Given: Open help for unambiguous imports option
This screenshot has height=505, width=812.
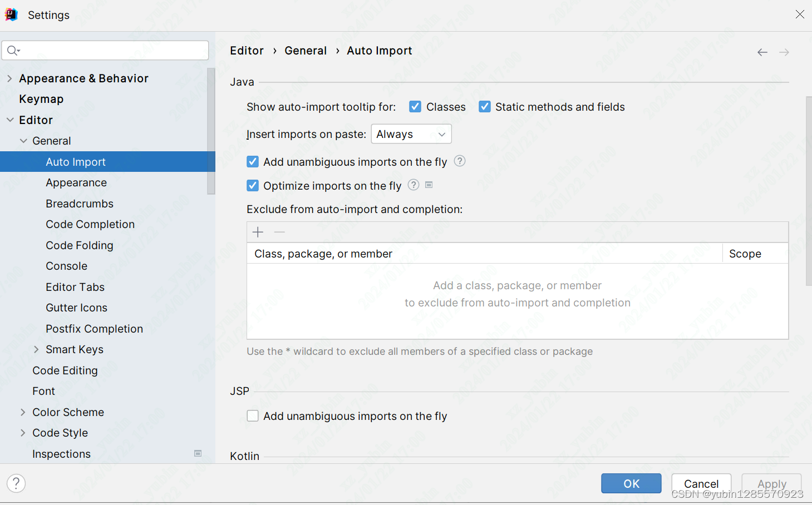Looking at the screenshot, I should [x=459, y=161].
